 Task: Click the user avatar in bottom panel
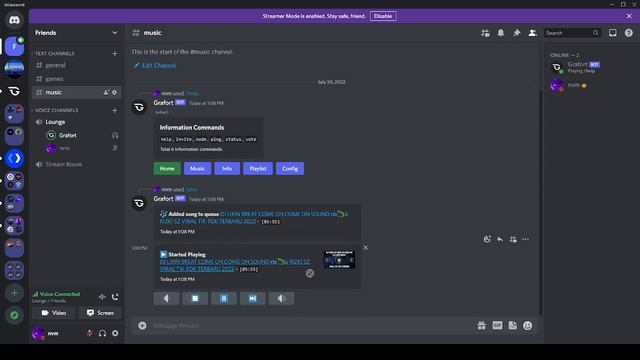39,333
